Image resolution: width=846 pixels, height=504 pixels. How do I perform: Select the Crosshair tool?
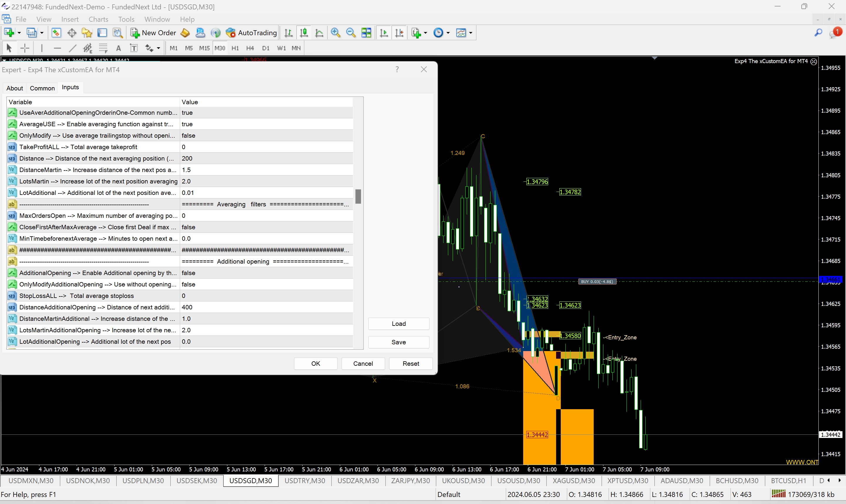[x=25, y=48]
